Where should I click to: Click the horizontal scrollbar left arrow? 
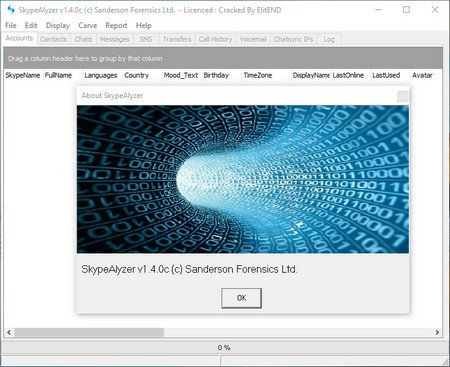pyautogui.click(x=9, y=332)
